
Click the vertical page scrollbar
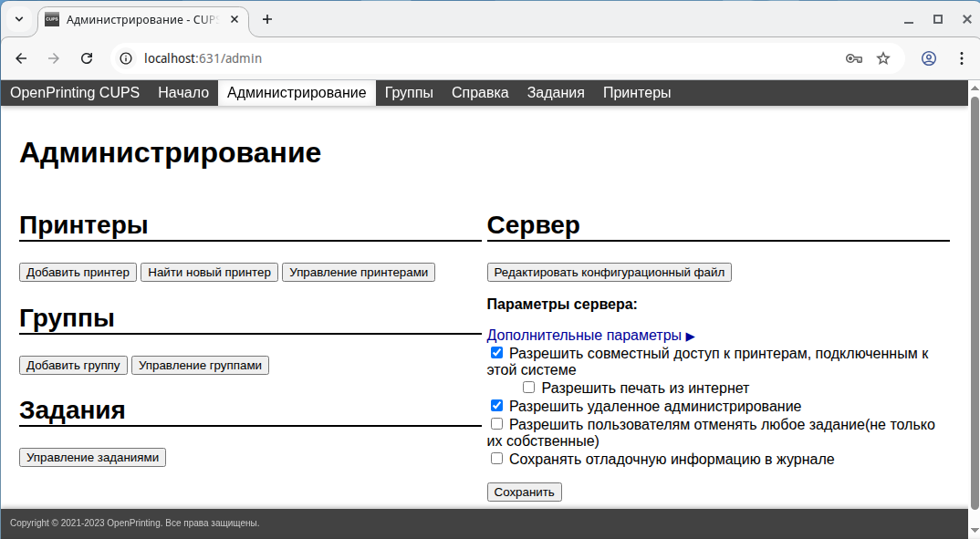tap(974, 301)
